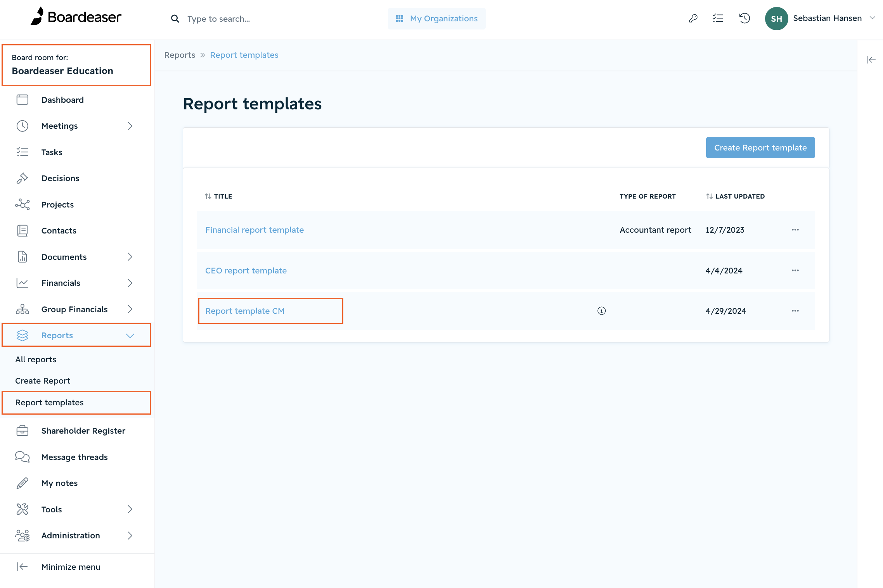Image resolution: width=883 pixels, height=588 pixels.
Task: Click the Group Financials hierarchy icon
Action: [x=23, y=309]
